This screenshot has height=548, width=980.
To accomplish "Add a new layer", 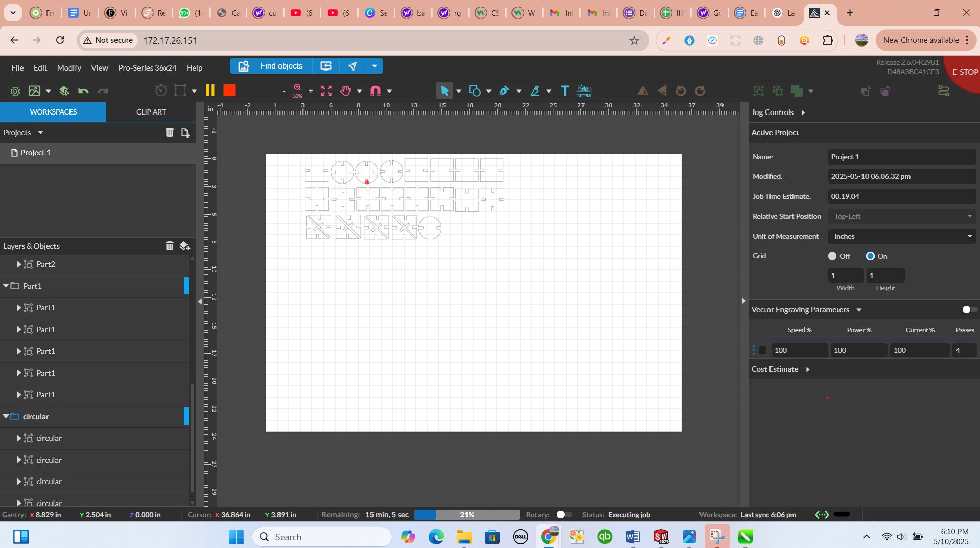I will [185, 246].
